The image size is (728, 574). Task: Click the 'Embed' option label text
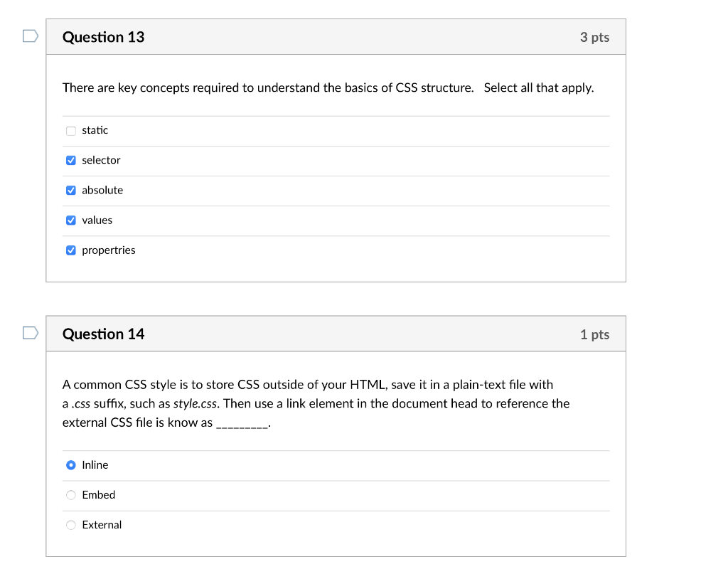pyautogui.click(x=99, y=495)
